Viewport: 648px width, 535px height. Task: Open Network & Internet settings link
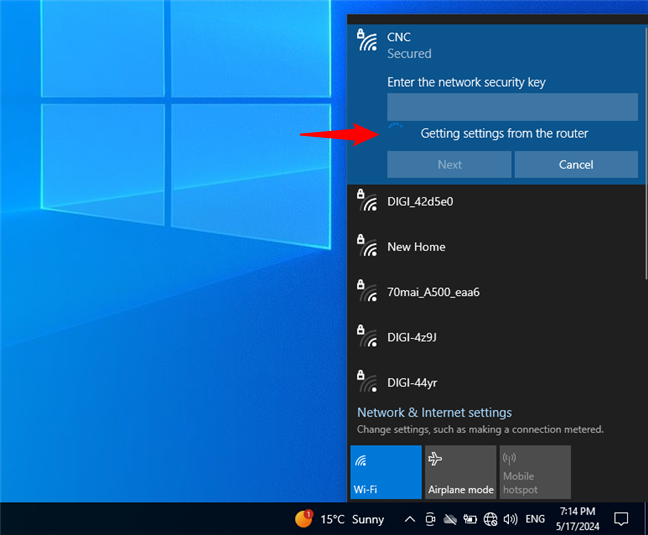pyautogui.click(x=434, y=413)
